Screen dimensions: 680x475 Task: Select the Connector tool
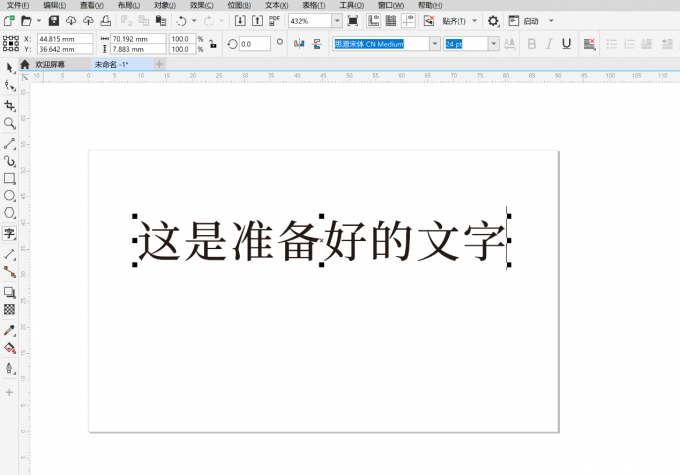pos(10,272)
